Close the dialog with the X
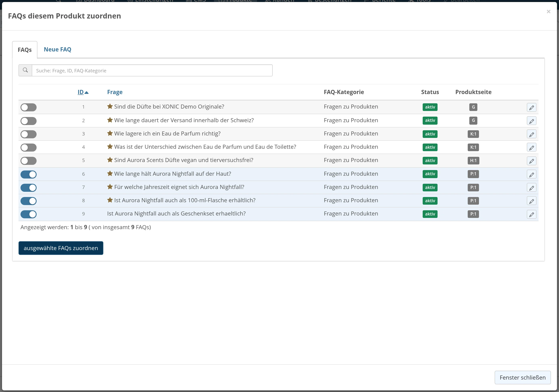559x392 pixels. [x=549, y=11]
